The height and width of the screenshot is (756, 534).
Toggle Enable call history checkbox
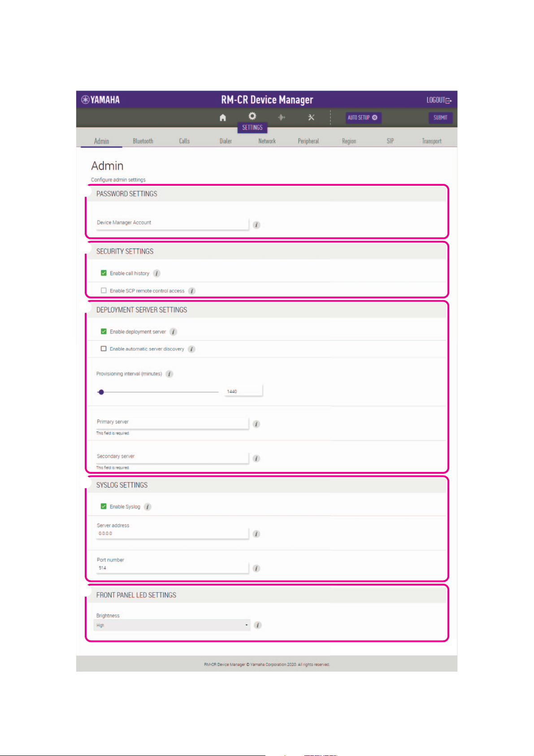tap(104, 273)
